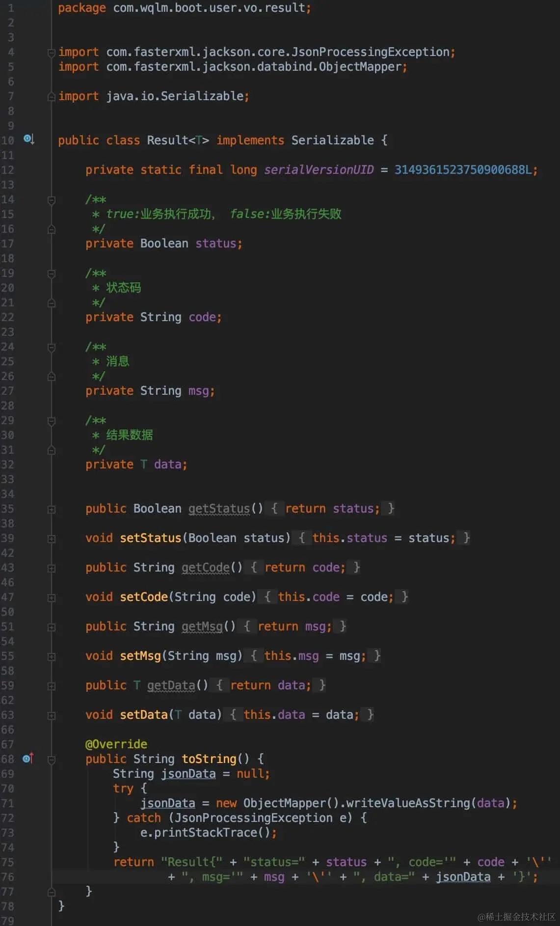560x926 pixels.
Task: Click the 'private String msg;' field
Action: (150, 391)
